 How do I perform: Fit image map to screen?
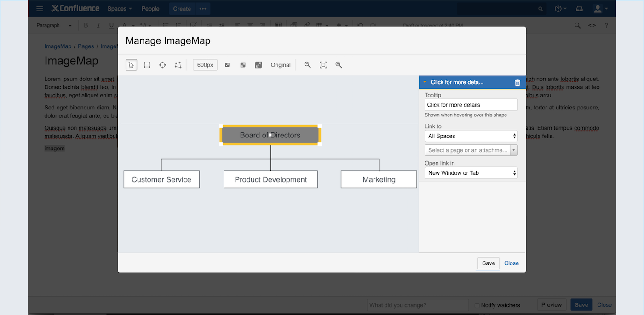(323, 65)
